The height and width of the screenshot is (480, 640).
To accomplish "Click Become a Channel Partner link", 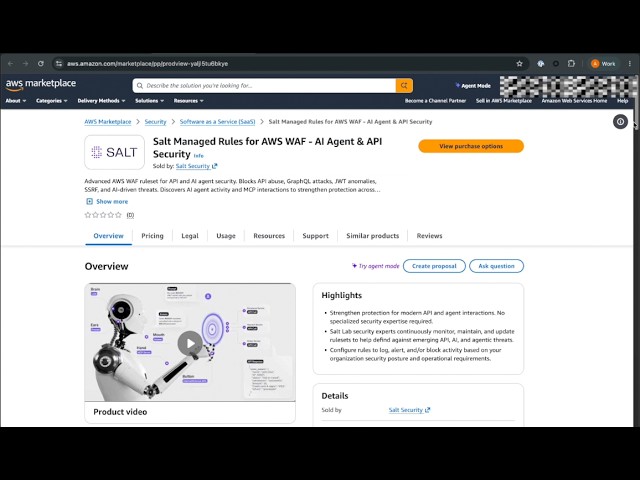I will (x=435, y=101).
